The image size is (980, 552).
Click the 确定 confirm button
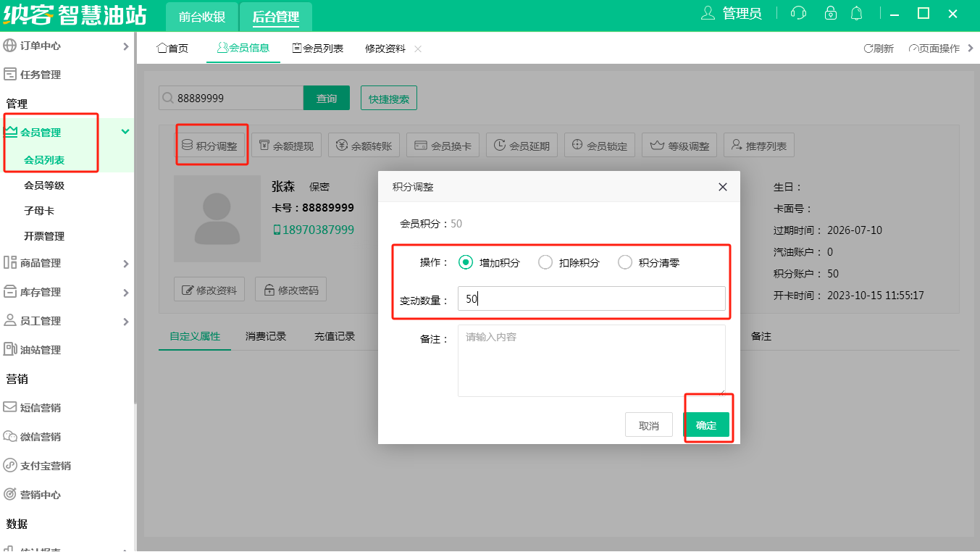tap(706, 425)
